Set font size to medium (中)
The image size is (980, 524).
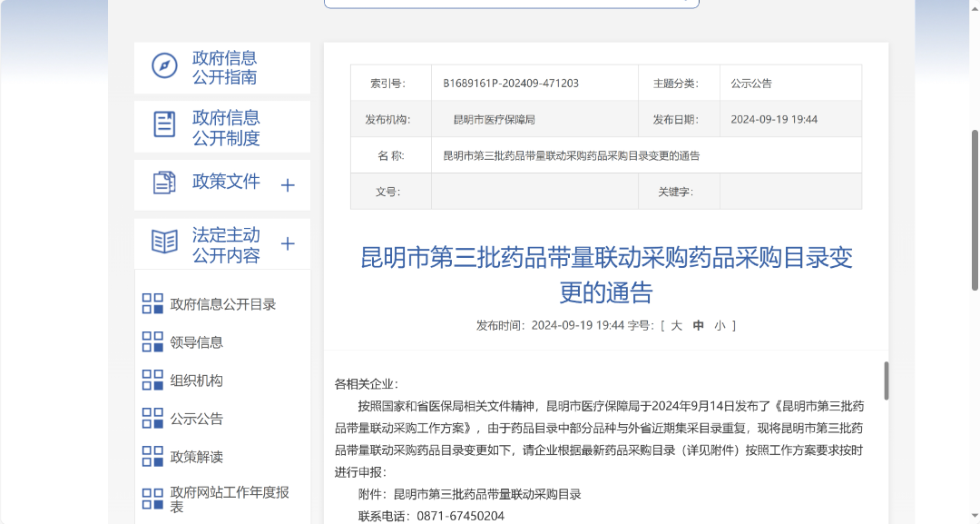698,326
